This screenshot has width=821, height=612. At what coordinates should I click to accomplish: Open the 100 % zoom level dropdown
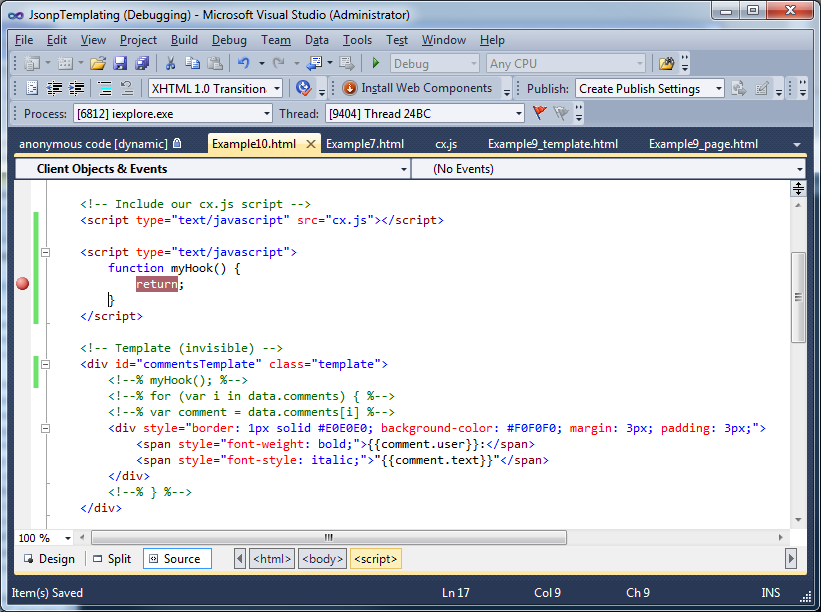pyautogui.click(x=68, y=538)
